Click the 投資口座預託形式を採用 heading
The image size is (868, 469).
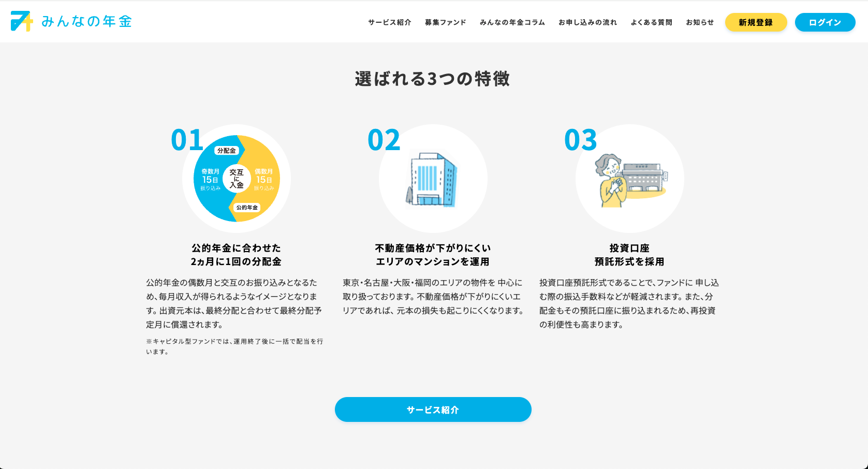pyautogui.click(x=629, y=255)
